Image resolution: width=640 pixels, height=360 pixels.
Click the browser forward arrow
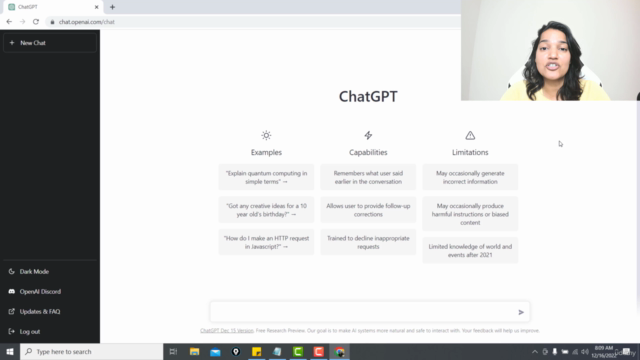point(22,22)
